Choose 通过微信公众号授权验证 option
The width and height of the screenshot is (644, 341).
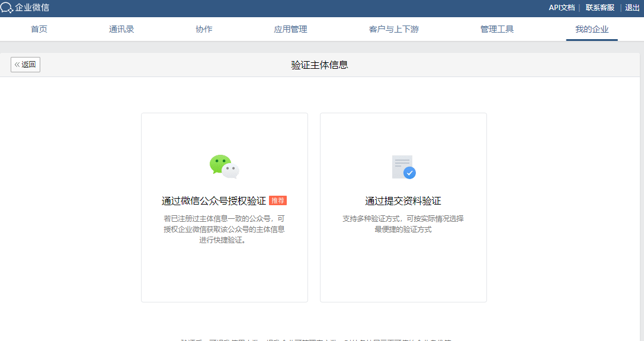(x=225, y=208)
